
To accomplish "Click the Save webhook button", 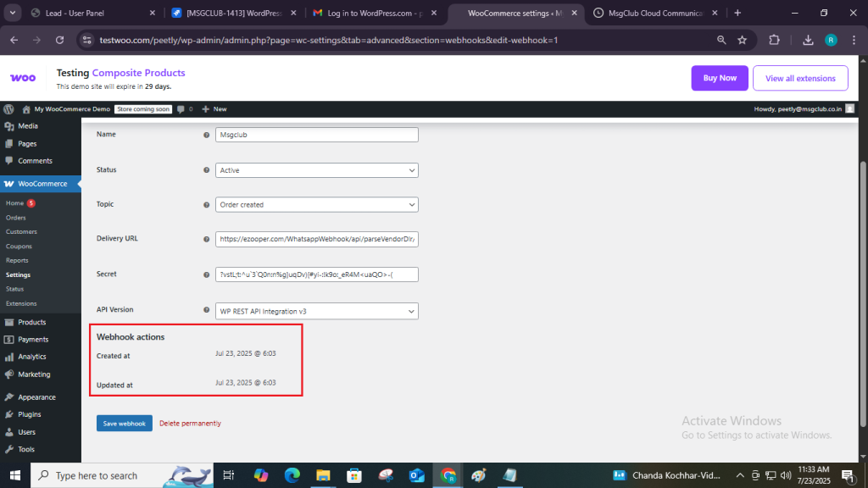I will pyautogui.click(x=124, y=424).
